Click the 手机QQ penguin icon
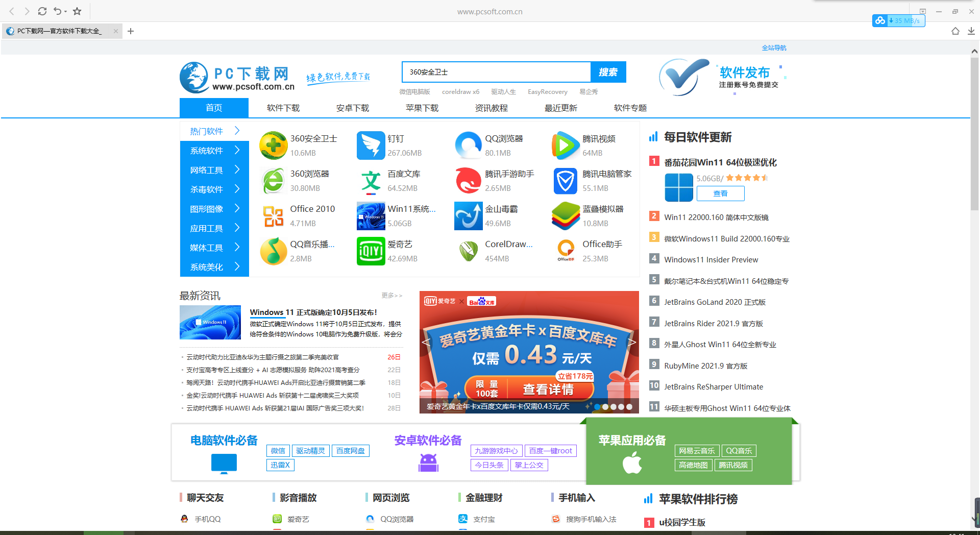 [183, 519]
